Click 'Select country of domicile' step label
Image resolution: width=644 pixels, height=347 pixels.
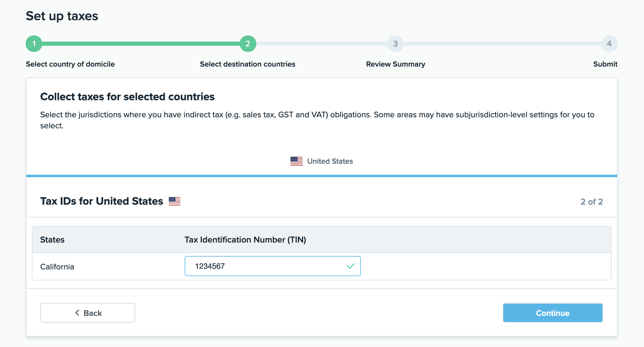click(70, 64)
